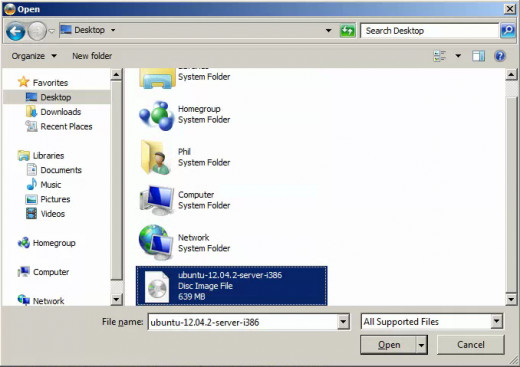Viewport: 520px width, 367px height.
Task: Open the Organize menu
Action: 34,56
